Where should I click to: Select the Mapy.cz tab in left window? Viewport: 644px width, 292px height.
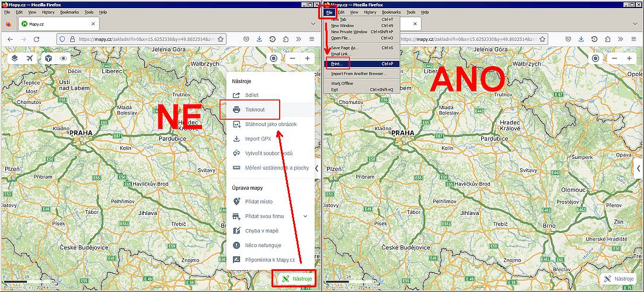[58, 24]
